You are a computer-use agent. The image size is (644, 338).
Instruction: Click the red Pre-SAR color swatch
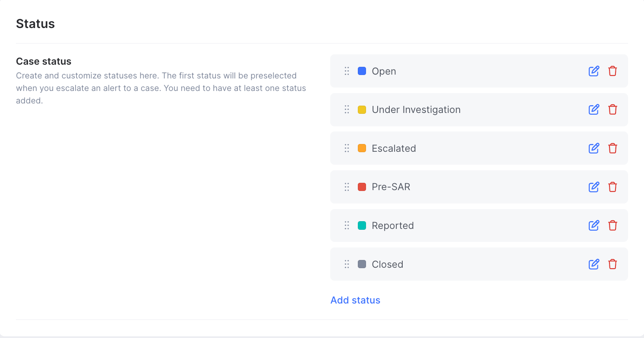[x=362, y=187]
